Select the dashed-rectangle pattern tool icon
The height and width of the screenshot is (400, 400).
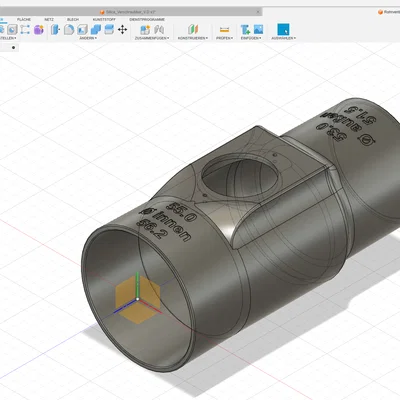(25, 30)
